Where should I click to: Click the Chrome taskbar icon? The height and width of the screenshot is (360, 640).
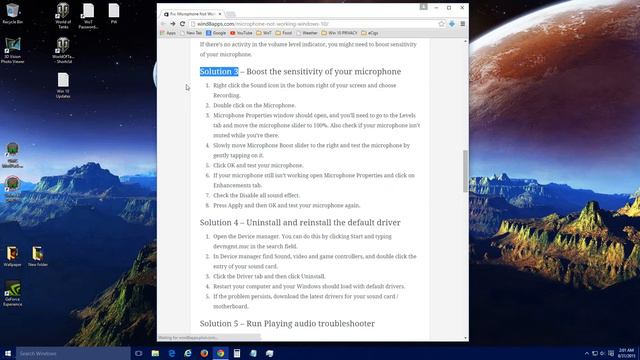click(220, 353)
